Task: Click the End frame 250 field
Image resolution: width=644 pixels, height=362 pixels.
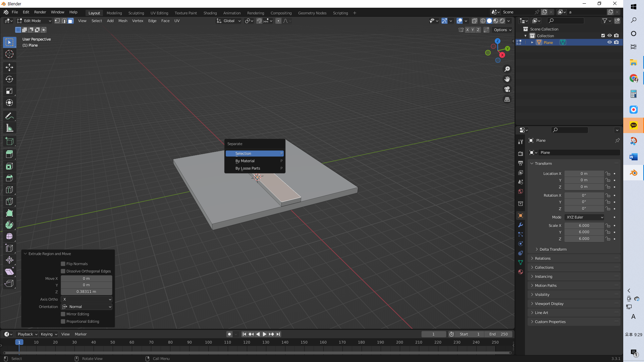Action: [498, 334]
